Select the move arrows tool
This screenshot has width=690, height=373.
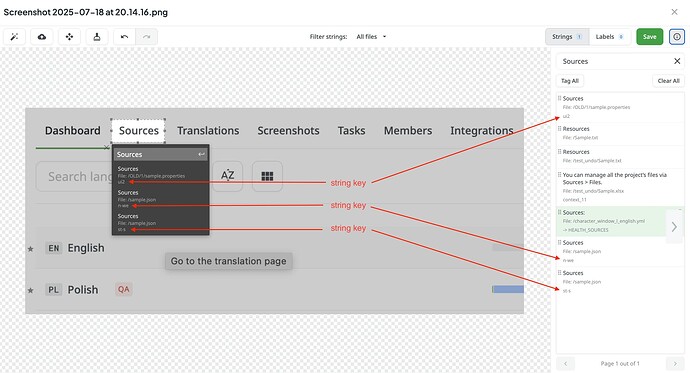coord(70,37)
